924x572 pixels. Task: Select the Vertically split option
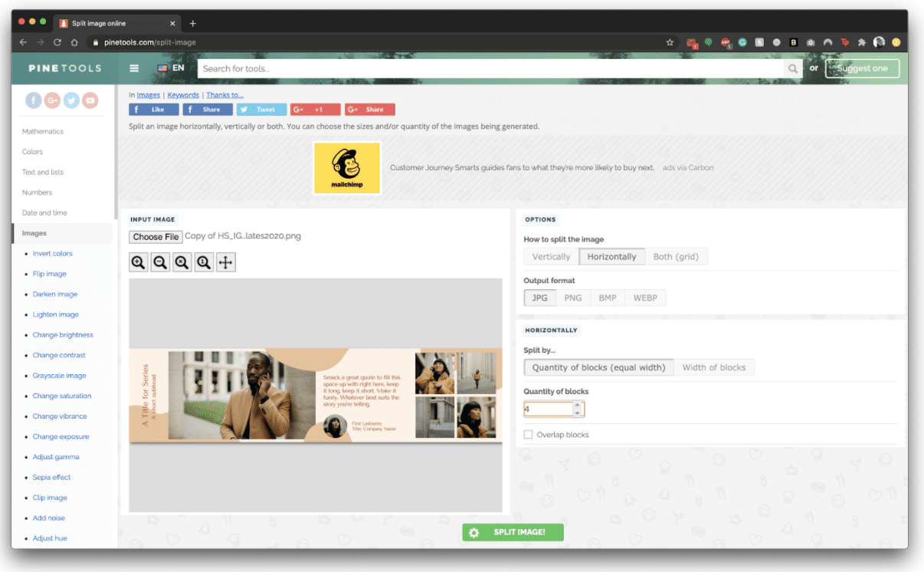(551, 257)
